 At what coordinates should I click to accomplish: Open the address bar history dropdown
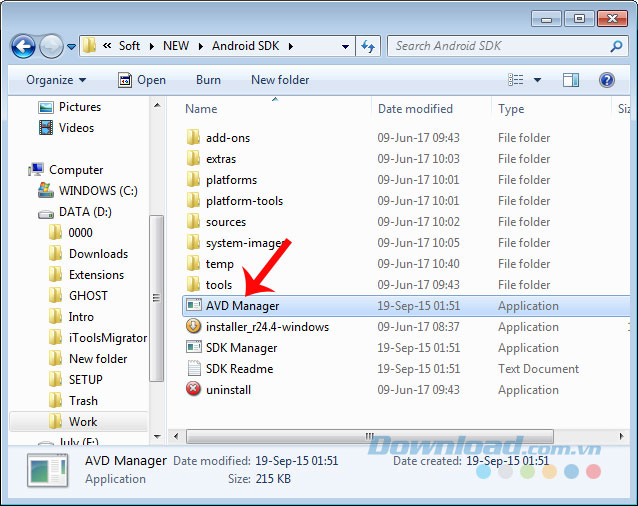click(345, 46)
